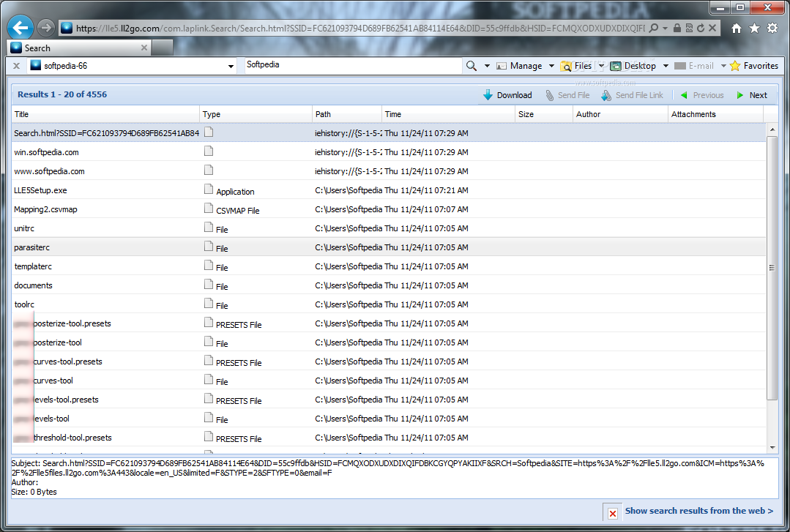The image size is (790, 532).
Task: Open browser Tools gear icon
Action: click(772, 29)
